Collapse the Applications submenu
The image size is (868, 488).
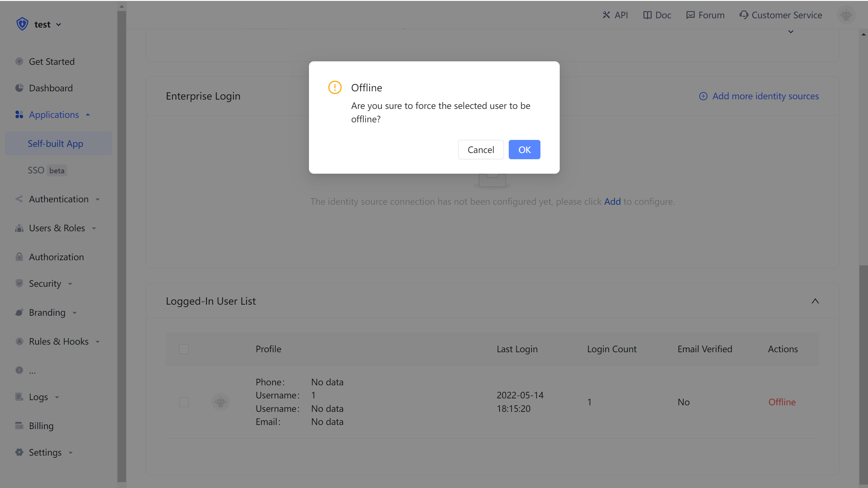[x=87, y=114]
